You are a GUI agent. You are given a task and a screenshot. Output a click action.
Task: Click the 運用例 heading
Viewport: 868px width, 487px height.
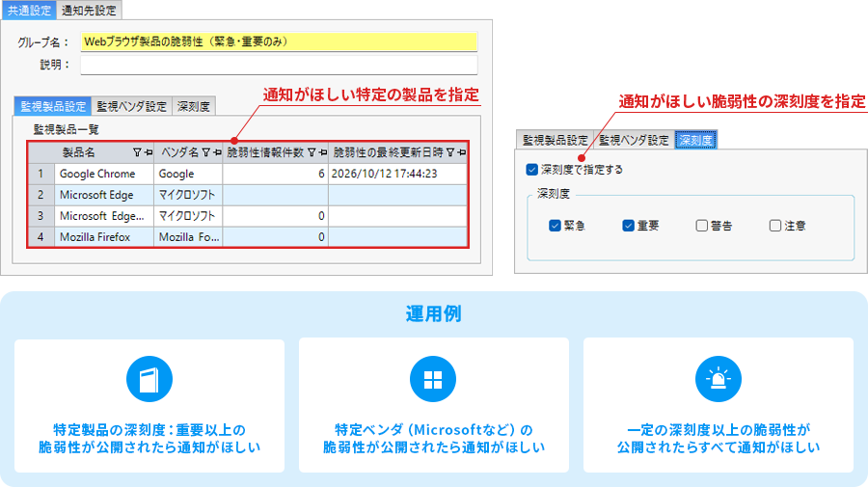433,313
